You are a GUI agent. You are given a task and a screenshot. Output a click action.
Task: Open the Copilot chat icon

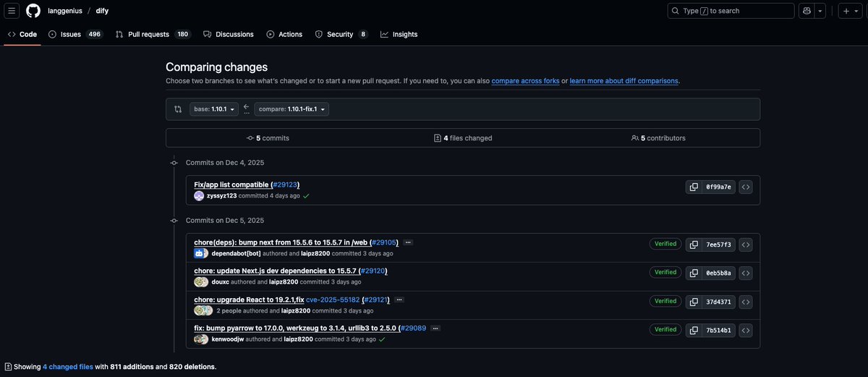(x=807, y=11)
